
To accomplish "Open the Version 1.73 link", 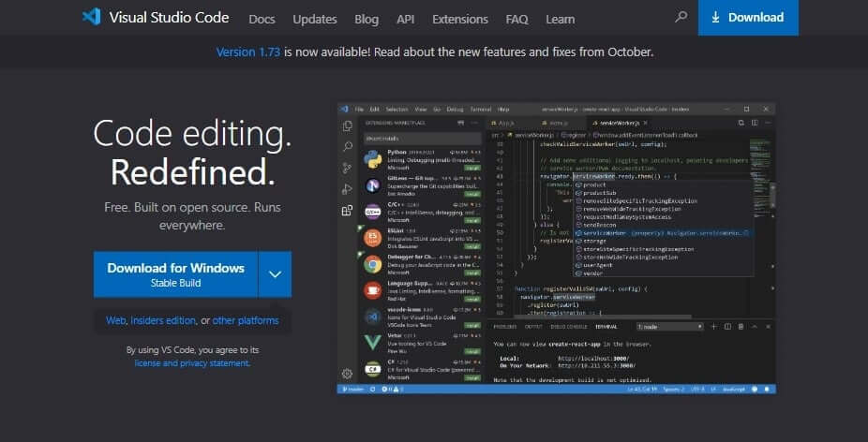I will point(248,52).
